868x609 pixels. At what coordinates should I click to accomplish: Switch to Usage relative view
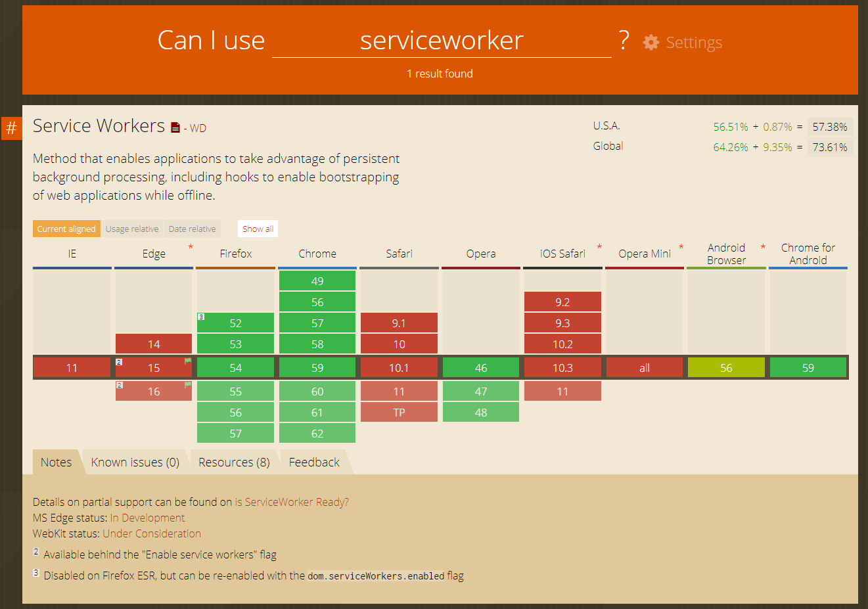[x=132, y=229]
